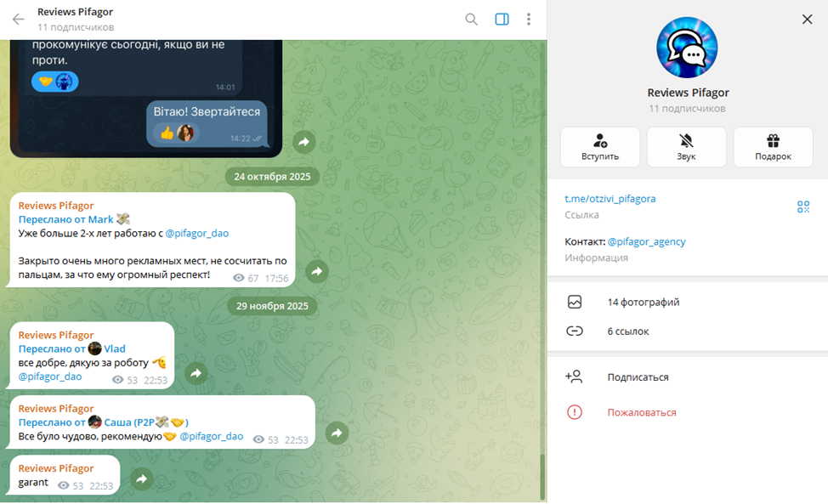The height and width of the screenshot is (504, 828).
Task: Click the views eye icon on Mark's message
Action: pos(239,278)
